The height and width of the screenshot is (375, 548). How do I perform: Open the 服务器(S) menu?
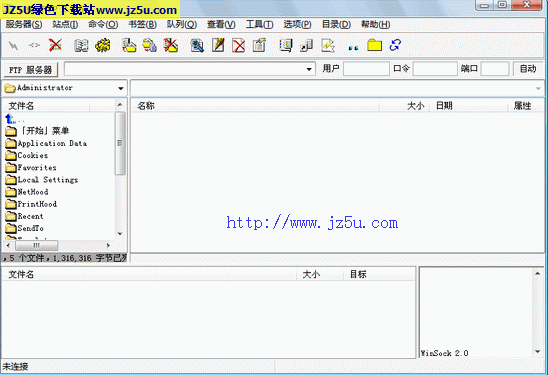point(24,24)
